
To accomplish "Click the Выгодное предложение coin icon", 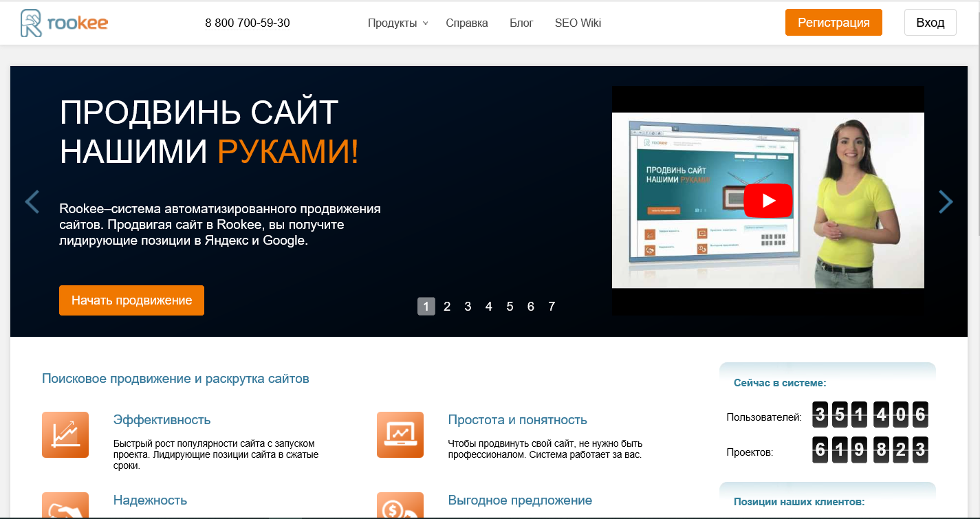I will [x=400, y=505].
